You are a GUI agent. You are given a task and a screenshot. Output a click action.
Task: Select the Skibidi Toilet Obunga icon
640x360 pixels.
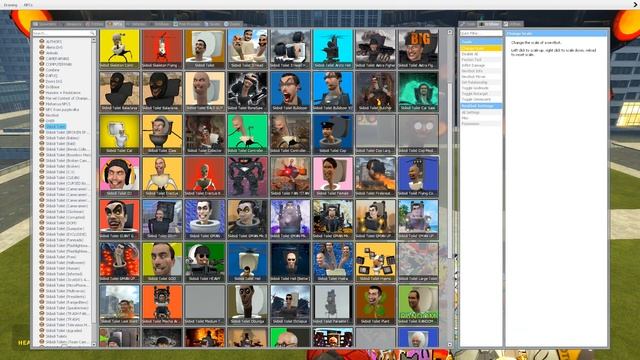coord(247,304)
